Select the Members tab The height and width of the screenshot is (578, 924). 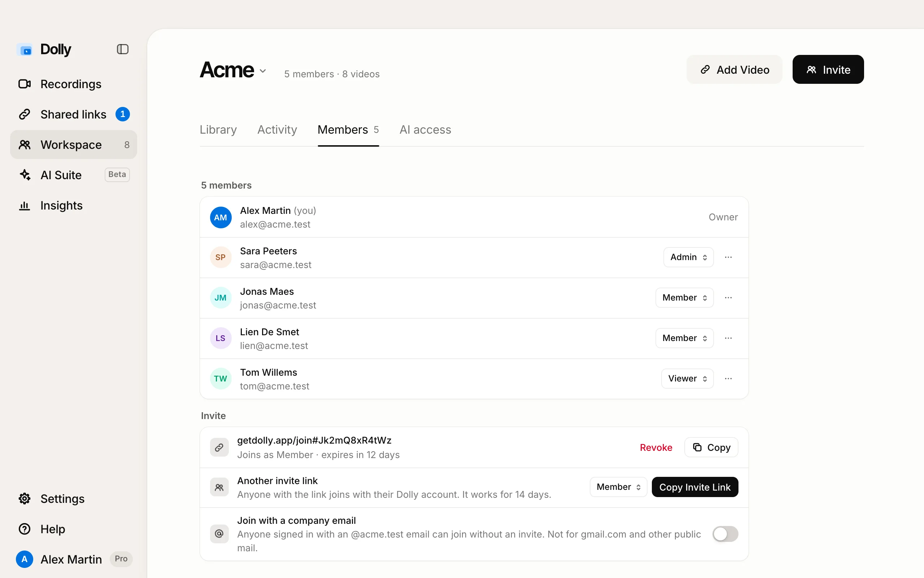point(348,130)
